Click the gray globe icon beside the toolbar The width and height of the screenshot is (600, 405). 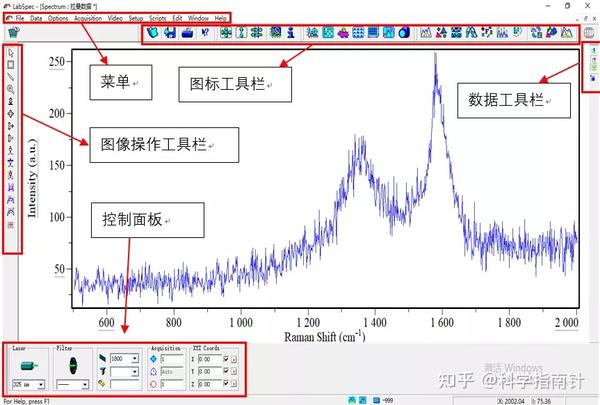coord(589,33)
